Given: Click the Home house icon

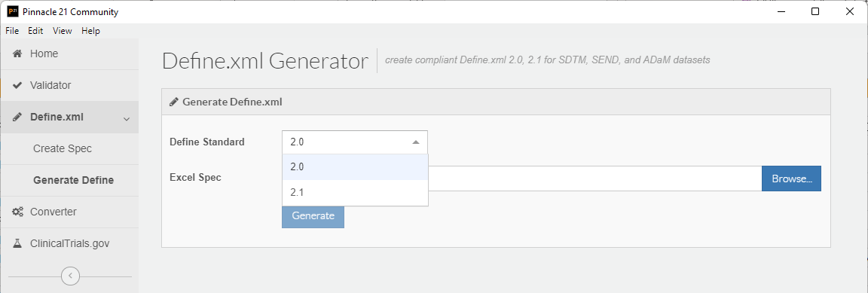Looking at the screenshot, I should (x=17, y=53).
